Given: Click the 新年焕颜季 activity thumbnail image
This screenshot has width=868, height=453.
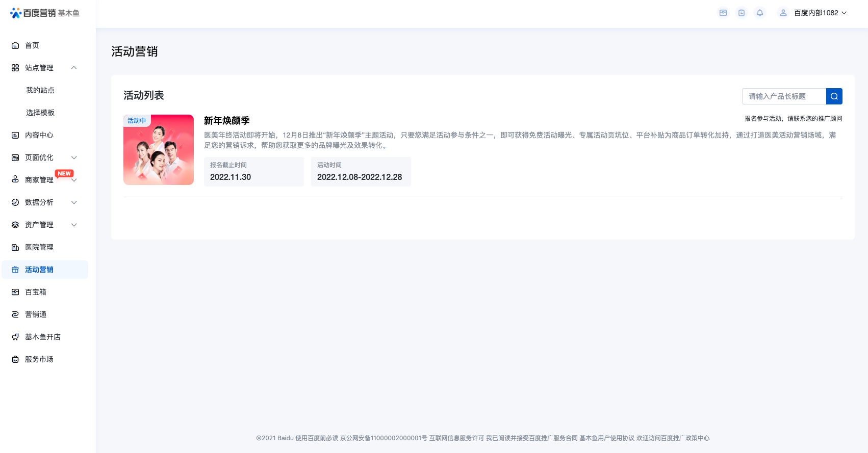Looking at the screenshot, I should tap(159, 150).
